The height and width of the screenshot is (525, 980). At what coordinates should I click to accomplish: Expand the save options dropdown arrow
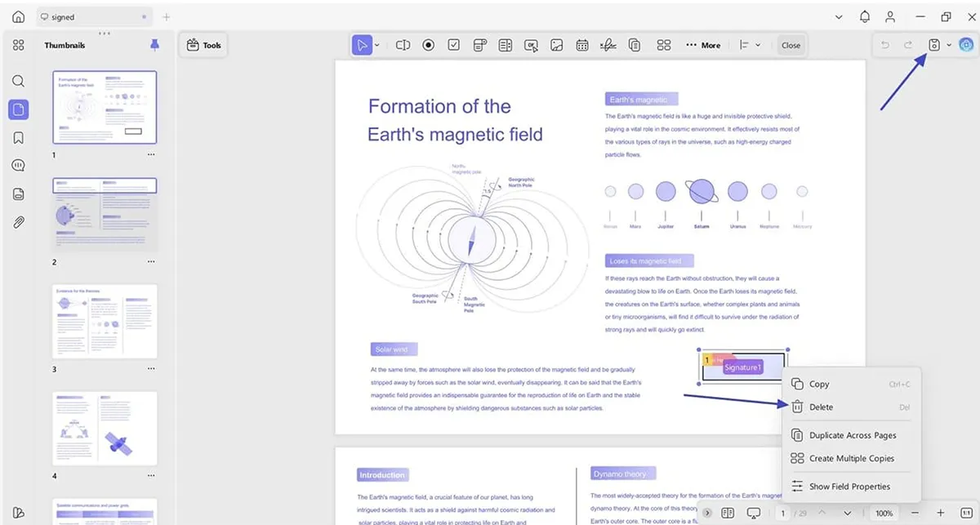tap(949, 45)
